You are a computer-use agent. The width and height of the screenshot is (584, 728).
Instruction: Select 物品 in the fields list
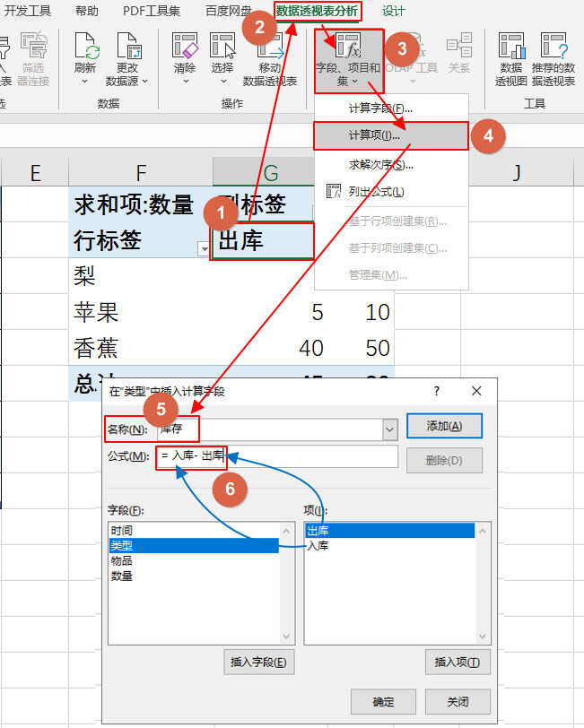(194, 561)
